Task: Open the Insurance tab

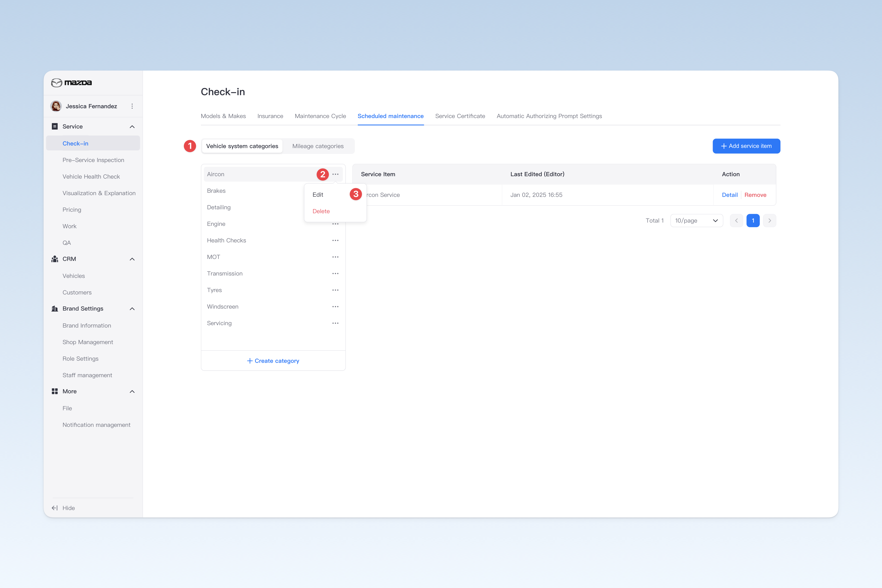Action: pyautogui.click(x=270, y=116)
